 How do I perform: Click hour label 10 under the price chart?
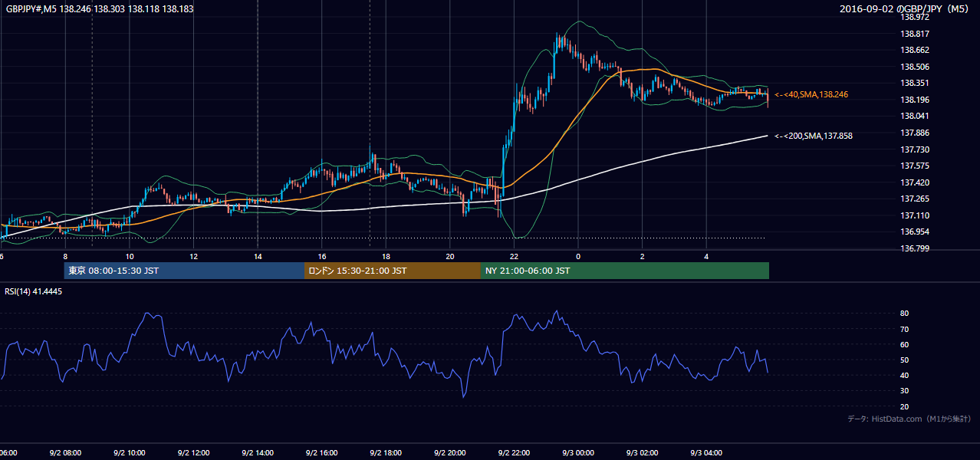point(130,256)
